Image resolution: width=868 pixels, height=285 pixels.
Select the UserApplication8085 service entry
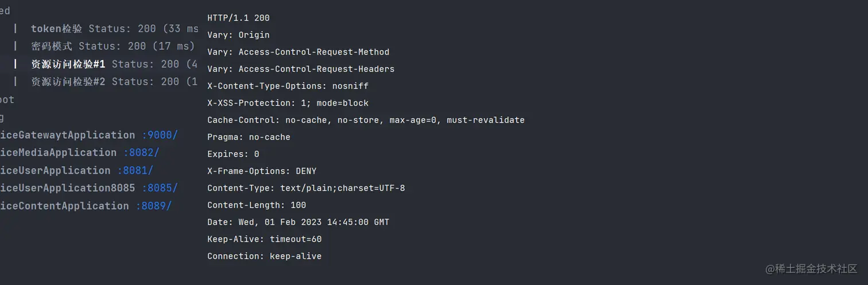point(68,188)
